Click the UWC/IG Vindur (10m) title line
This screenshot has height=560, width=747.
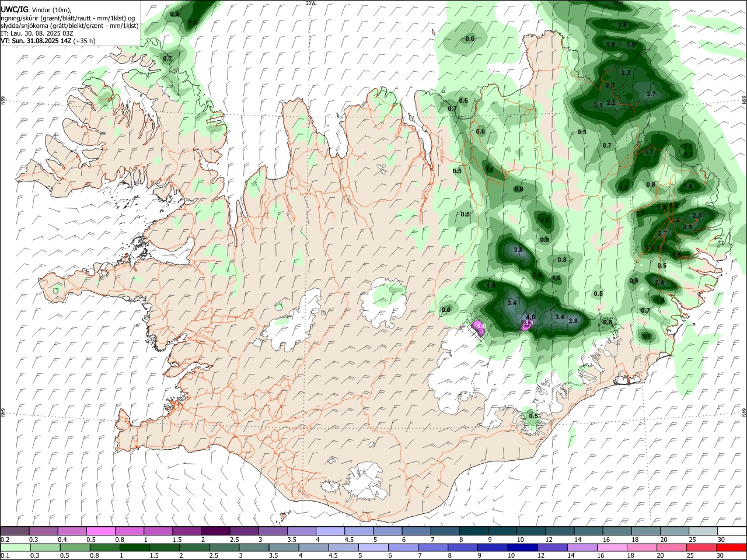36,10
